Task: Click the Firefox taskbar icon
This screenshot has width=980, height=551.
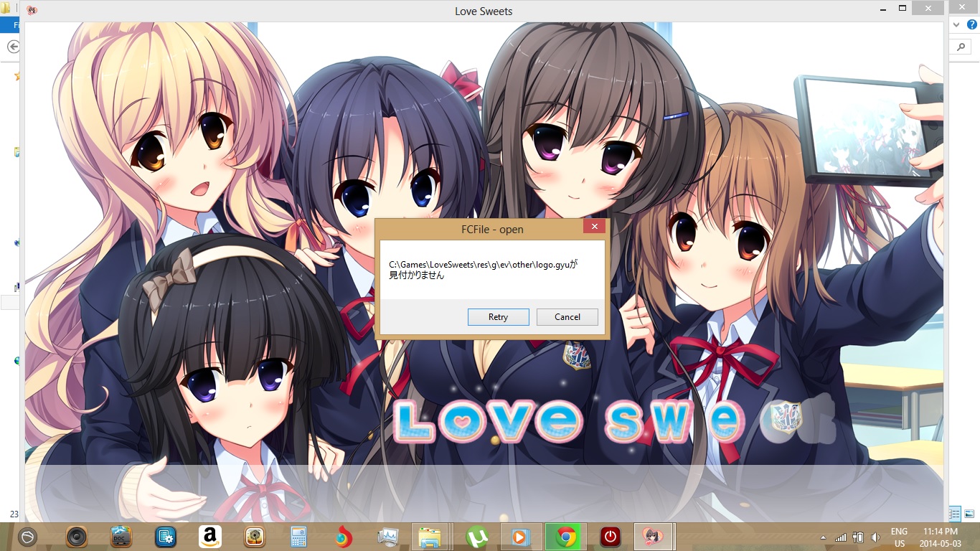Action: pos(344,537)
